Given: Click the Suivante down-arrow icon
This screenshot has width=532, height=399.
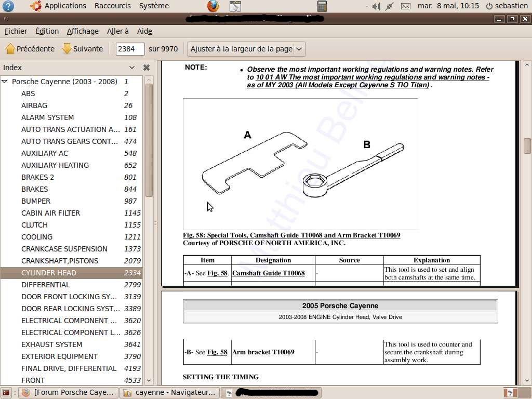Looking at the screenshot, I should click(x=67, y=49).
